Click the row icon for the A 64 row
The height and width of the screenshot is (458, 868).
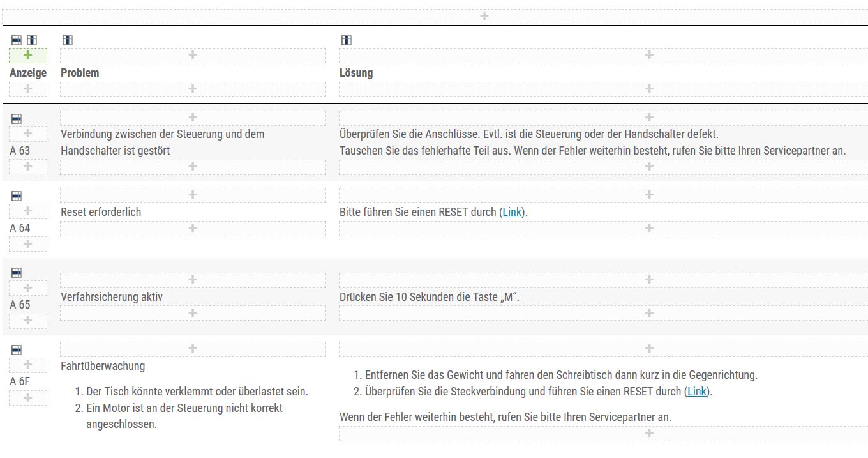[17, 196]
